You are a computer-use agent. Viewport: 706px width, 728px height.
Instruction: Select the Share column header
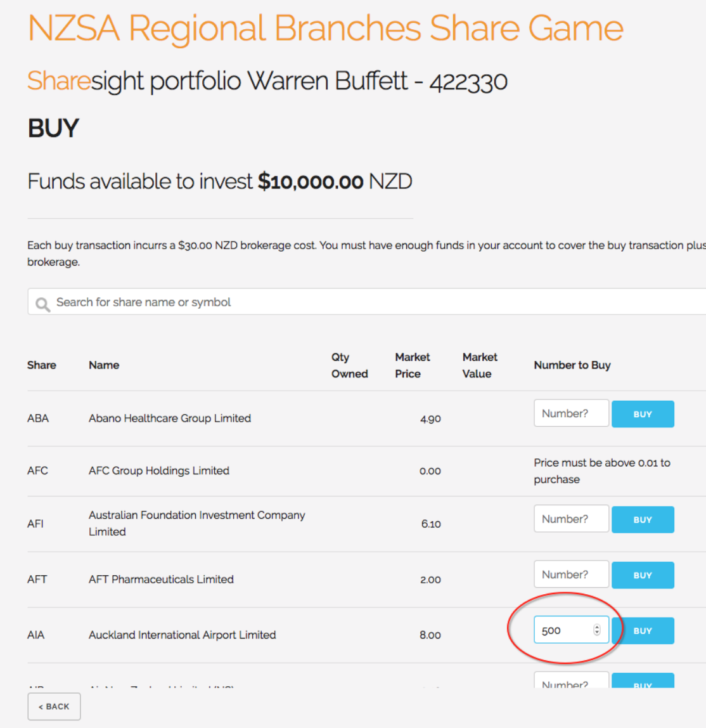(x=42, y=365)
